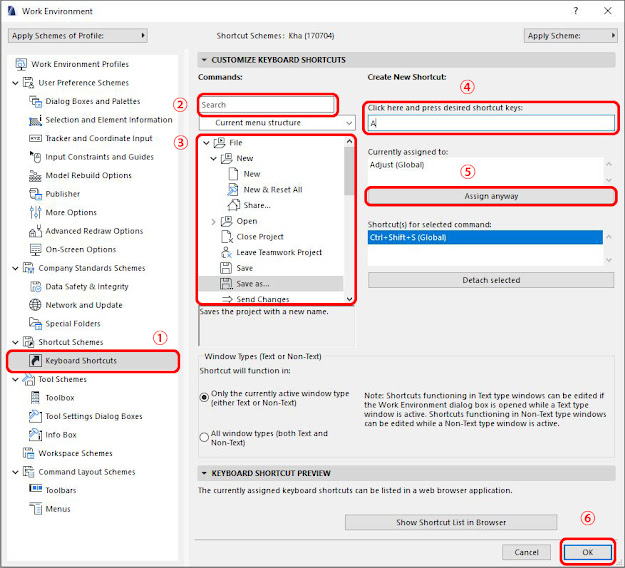The width and height of the screenshot is (625, 568).
Task: Click the New document icon in commands
Action: (233, 174)
